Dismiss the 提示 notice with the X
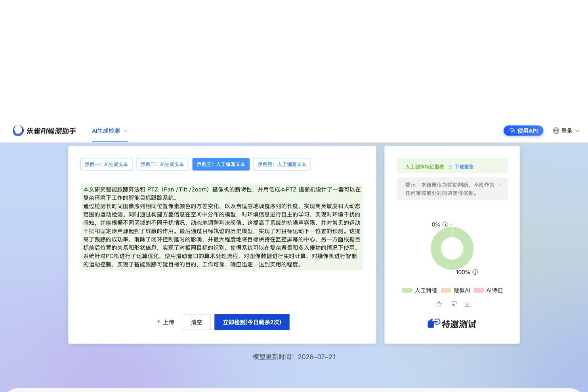 [499, 185]
